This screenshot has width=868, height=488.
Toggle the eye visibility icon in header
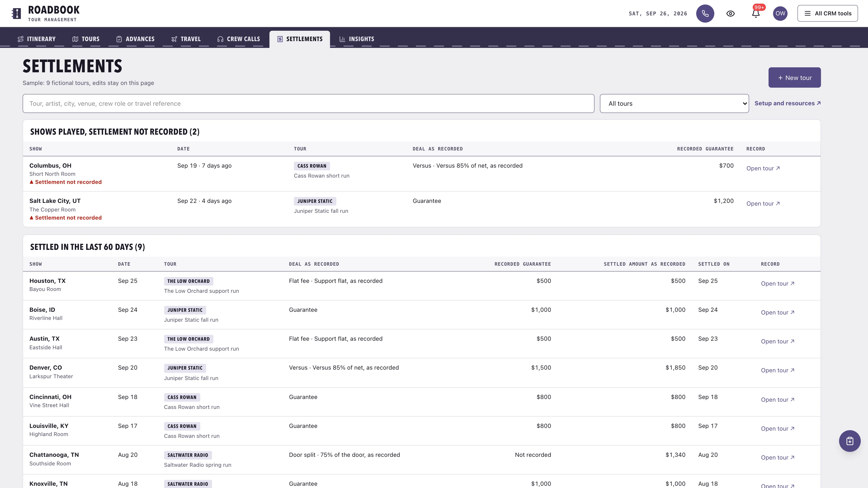coord(730,14)
